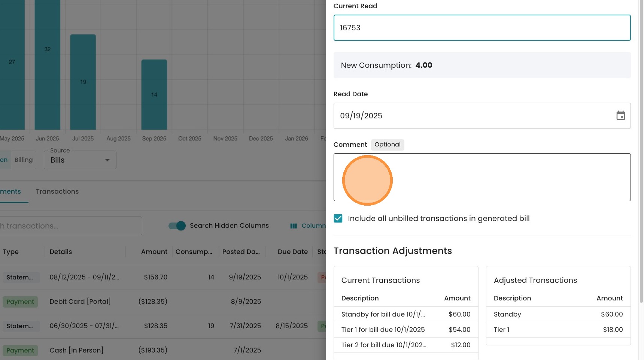Select the Billing toggle button
644x360 pixels.
click(24, 160)
